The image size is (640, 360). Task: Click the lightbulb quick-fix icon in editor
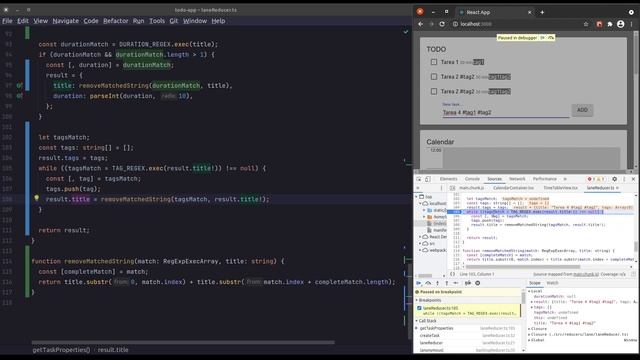[36, 198]
